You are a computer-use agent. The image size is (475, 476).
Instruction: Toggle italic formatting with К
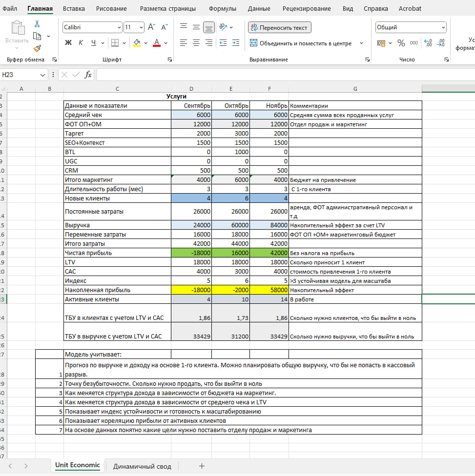coord(81,43)
